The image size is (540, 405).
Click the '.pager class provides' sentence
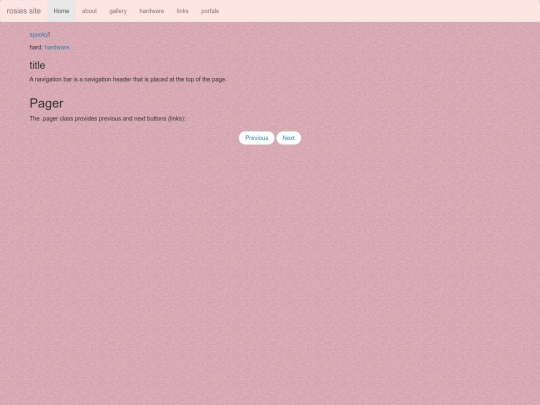point(107,118)
